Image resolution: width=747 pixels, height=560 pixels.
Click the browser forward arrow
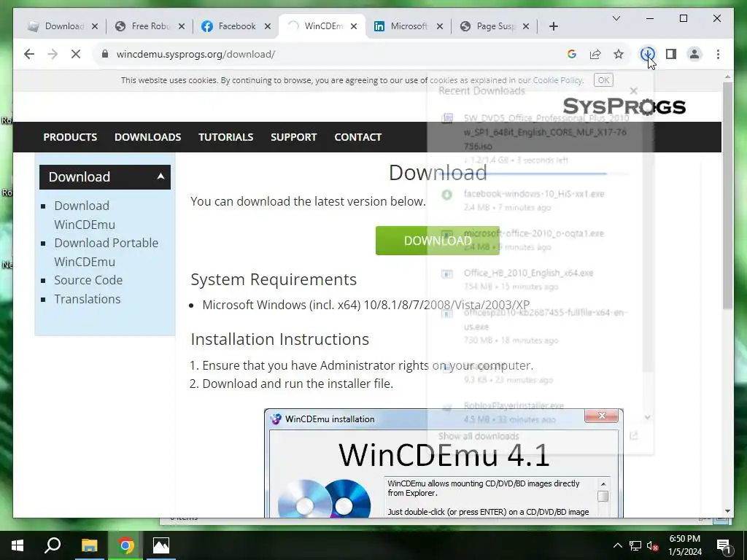pos(53,54)
